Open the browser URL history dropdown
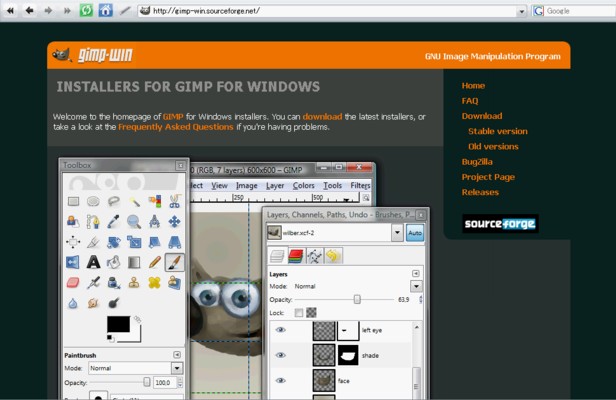Image resolution: width=616 pixels, height=400 pixels. (521, 11)
